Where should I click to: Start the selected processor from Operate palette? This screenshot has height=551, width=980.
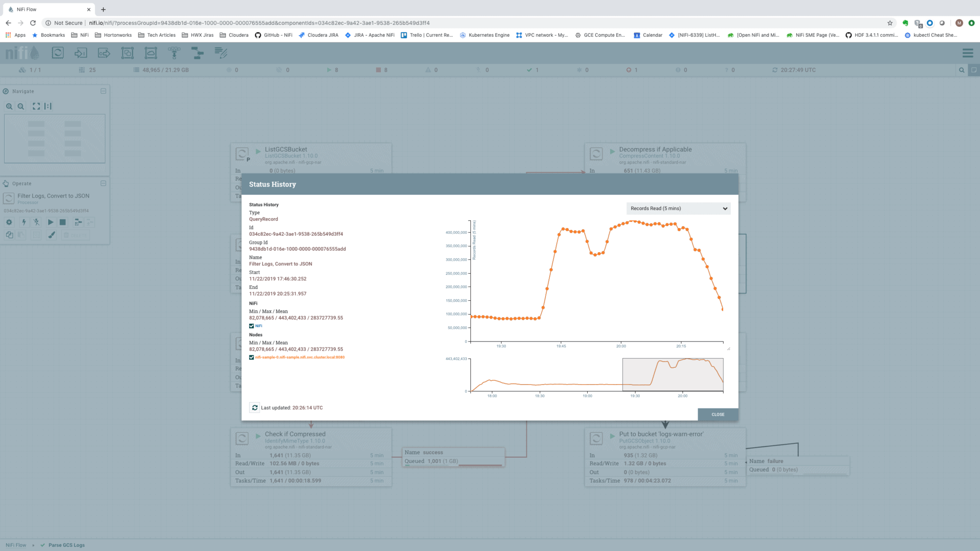(50, 222)
